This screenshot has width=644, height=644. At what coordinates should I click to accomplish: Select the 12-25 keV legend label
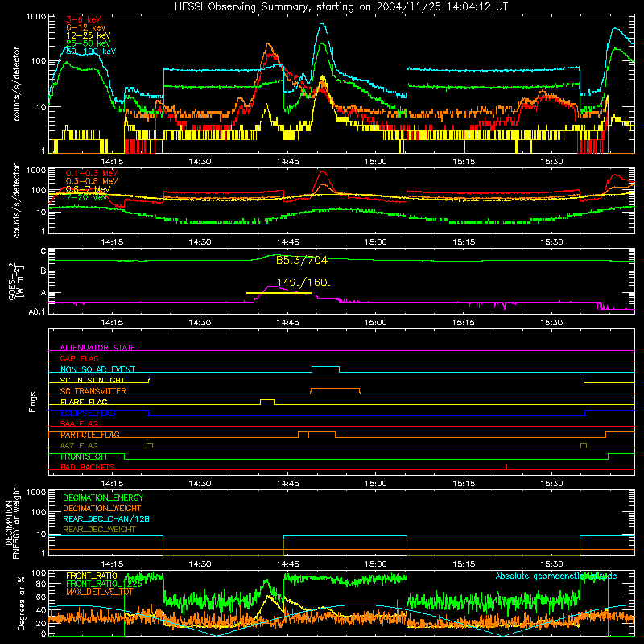point(89,35)
